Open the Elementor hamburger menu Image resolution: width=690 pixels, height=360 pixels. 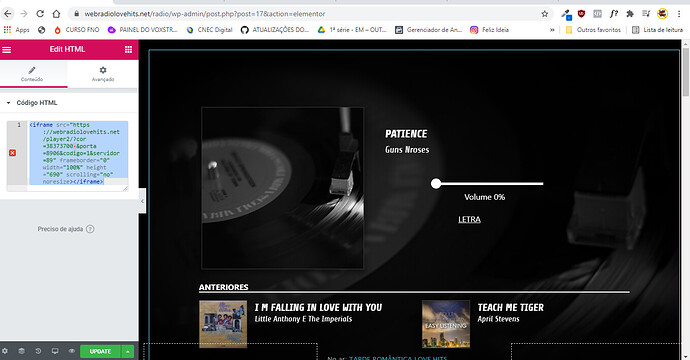(7, 50)
